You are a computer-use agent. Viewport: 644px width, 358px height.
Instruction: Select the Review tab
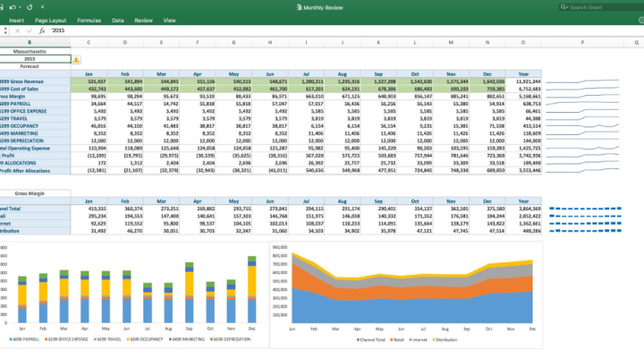coord(143,21)
